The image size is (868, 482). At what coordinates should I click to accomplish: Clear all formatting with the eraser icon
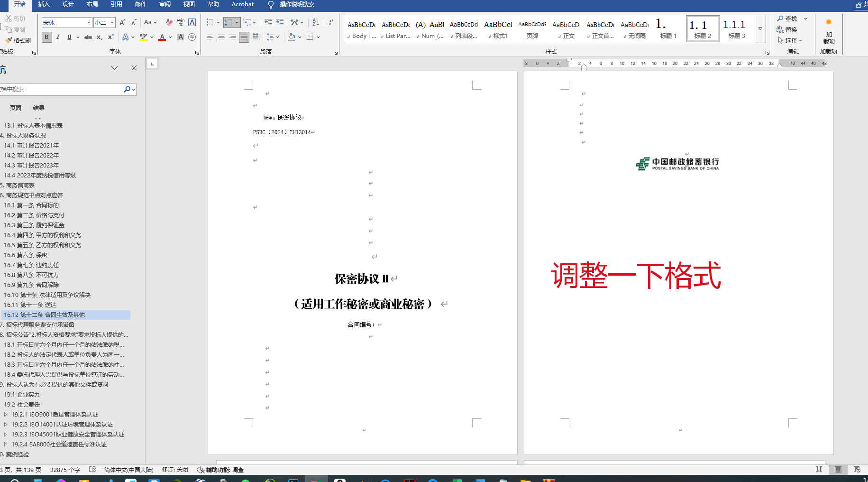(x=169, y=22)
